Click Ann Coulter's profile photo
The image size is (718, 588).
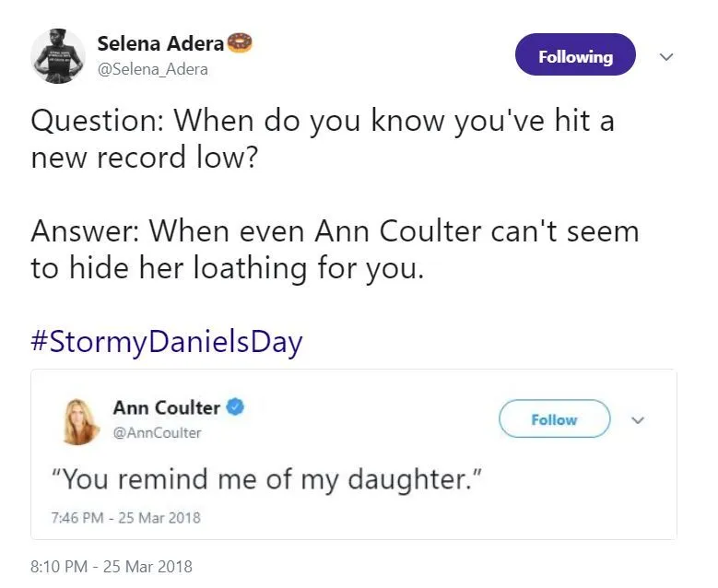(78, 419)
